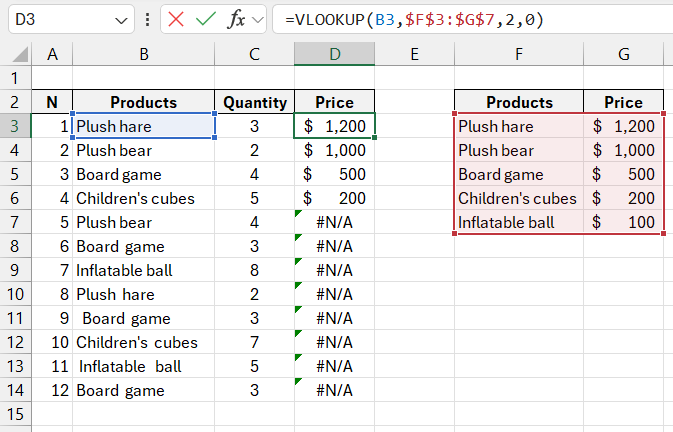Screen dimensions: 673x432
Task: Click the green error indicator in cell D7
Action: (x=298, y=214)
